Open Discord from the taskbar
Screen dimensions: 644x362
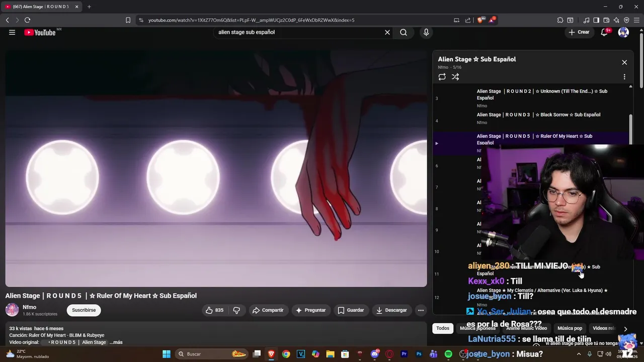click(x=374, y=354)
